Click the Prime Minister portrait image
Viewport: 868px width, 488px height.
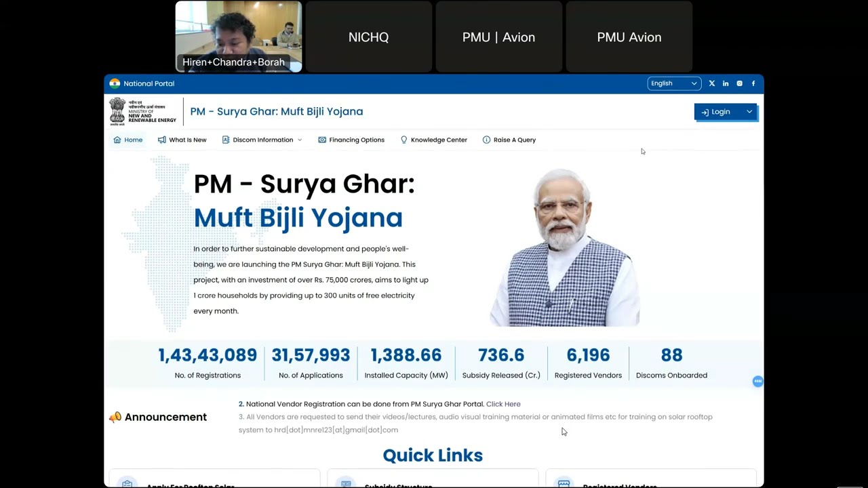point(564,247)
